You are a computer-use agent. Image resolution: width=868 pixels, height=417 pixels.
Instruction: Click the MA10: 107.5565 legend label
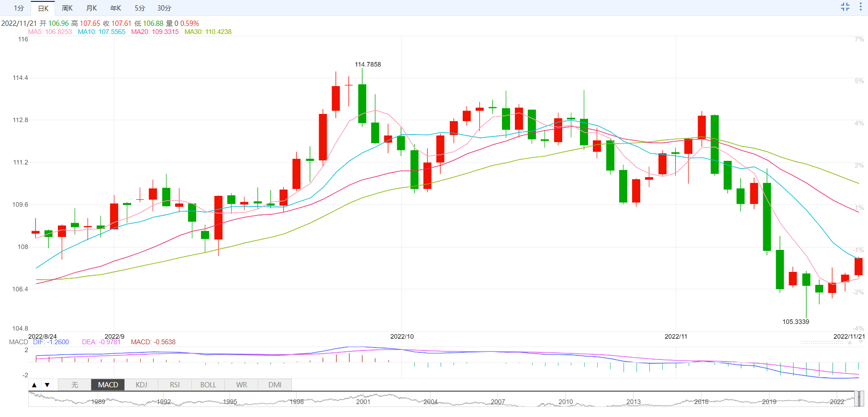(x=101, y=32)
